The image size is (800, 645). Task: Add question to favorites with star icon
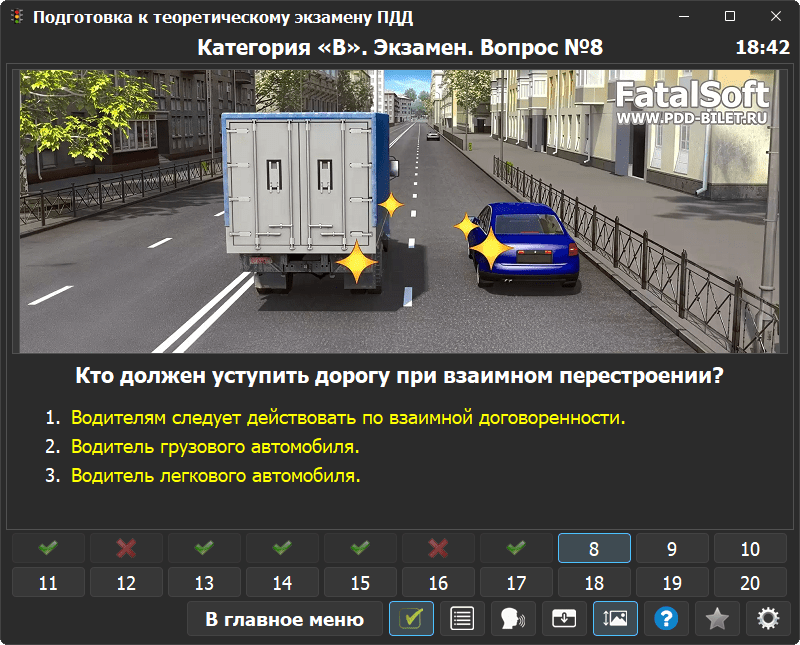717,619
